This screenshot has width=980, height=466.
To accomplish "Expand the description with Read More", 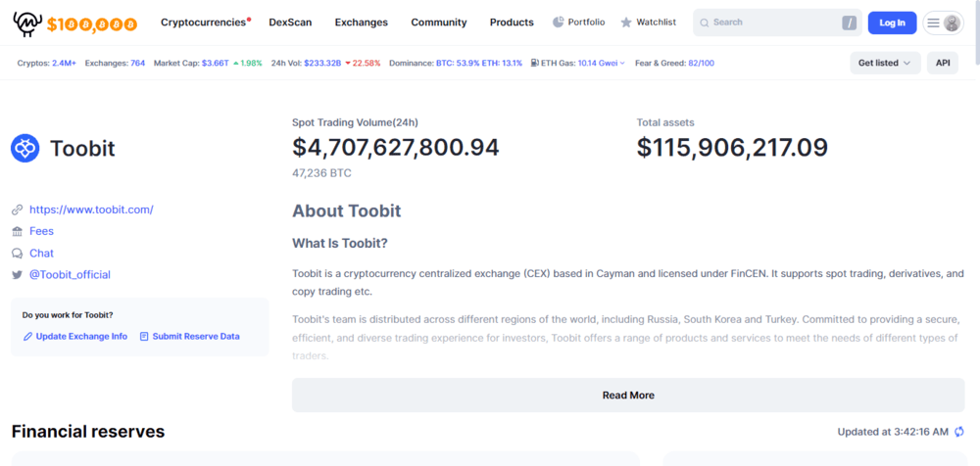I will point(628,395).
